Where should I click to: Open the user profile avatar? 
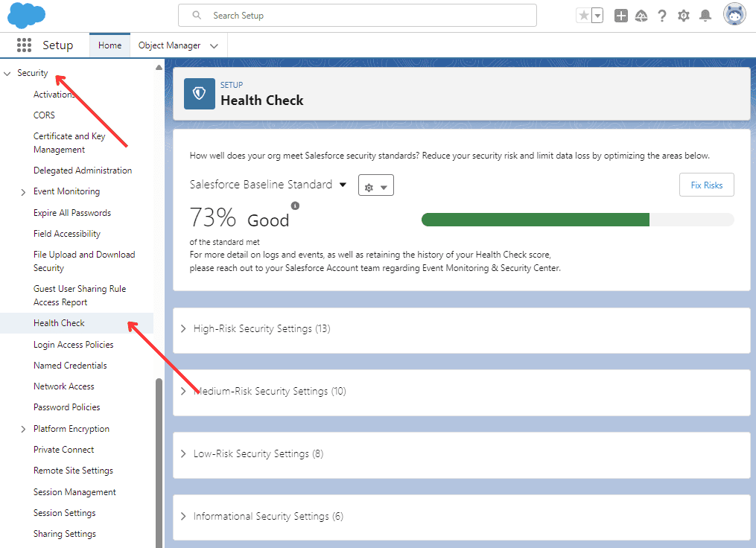click(x=734, y=15)
